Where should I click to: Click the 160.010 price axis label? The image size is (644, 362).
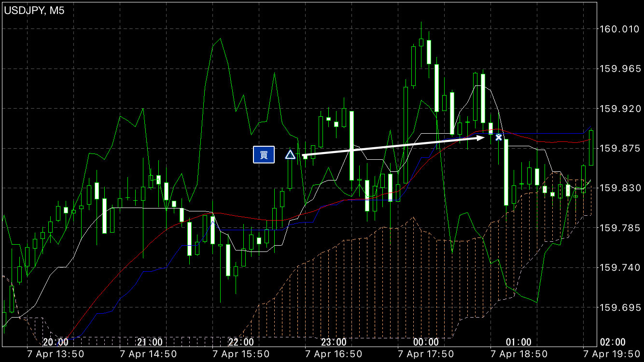coord(618,29)
